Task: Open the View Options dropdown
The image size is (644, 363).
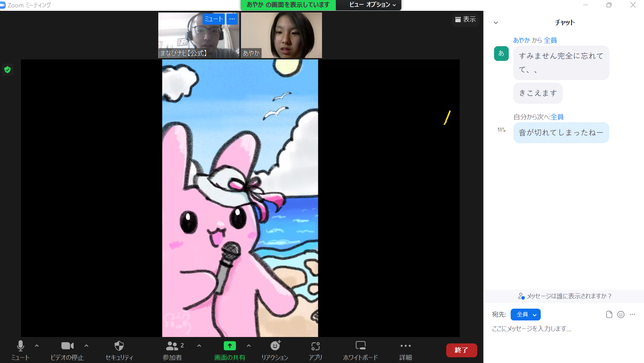Action: click(372, 5)
